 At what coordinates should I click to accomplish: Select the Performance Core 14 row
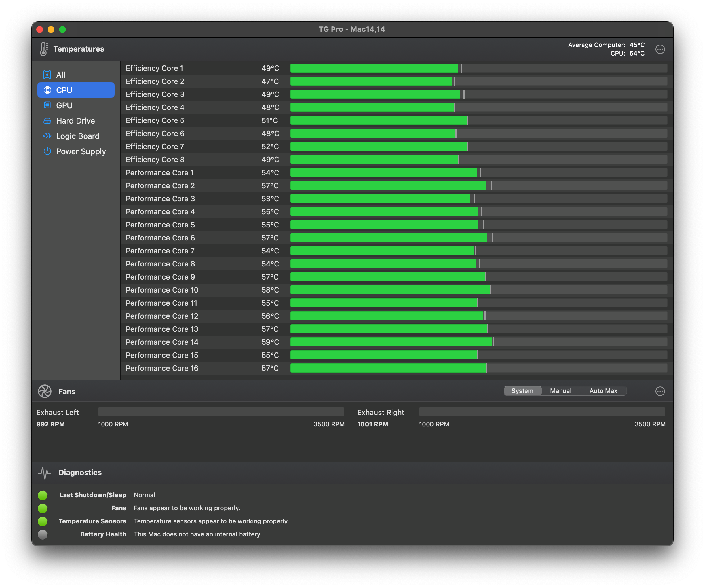pyautogui.click(x=162, y=342)
